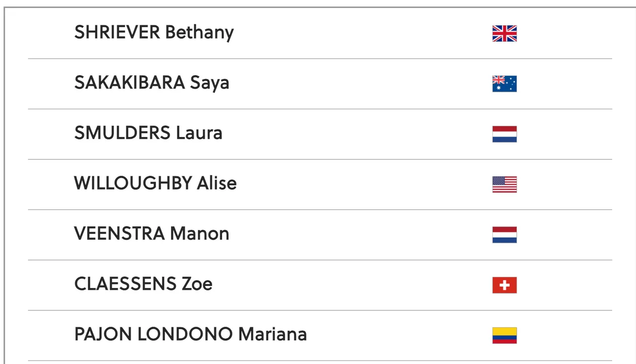Viewport: 636px width, 364px height.
Task: Open the rider name CLAESSENS Zoe
Action: 143,284
